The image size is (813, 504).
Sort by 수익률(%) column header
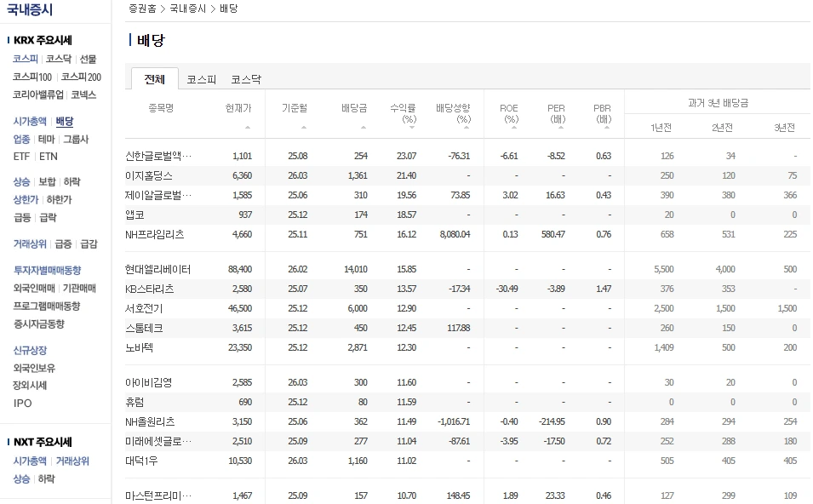(x=403, y=113)
